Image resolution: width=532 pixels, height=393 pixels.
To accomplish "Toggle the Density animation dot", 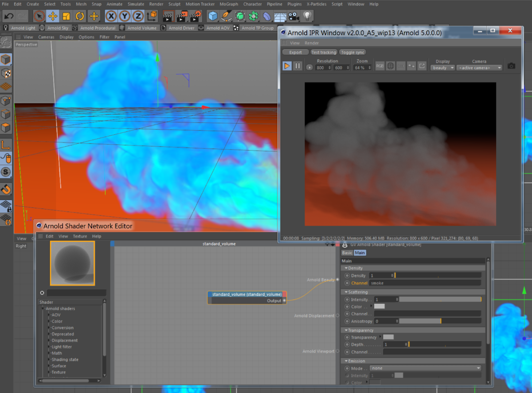I will pyautogui.click(x=347, y=275).
